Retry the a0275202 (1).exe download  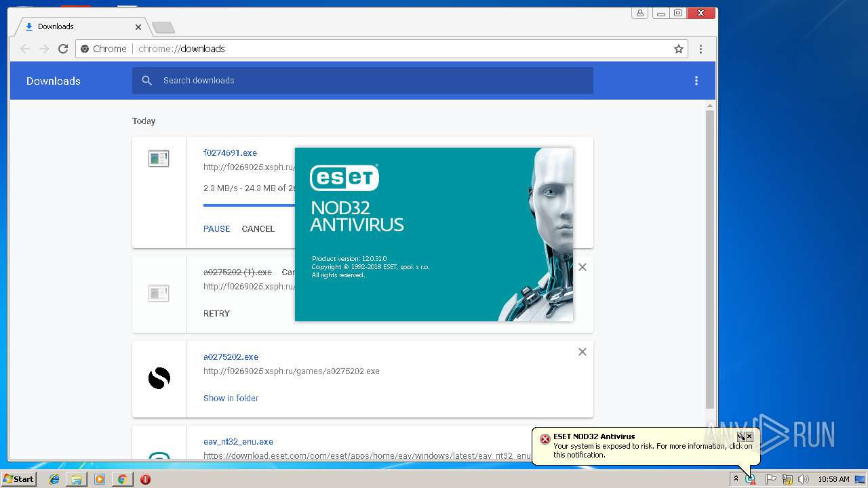(x=217, y=314)
